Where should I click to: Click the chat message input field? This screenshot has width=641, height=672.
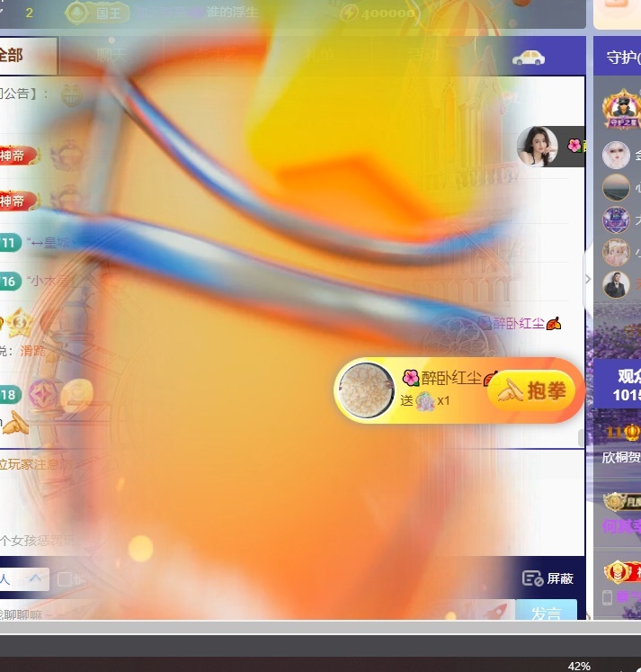[x=243, y=612]
